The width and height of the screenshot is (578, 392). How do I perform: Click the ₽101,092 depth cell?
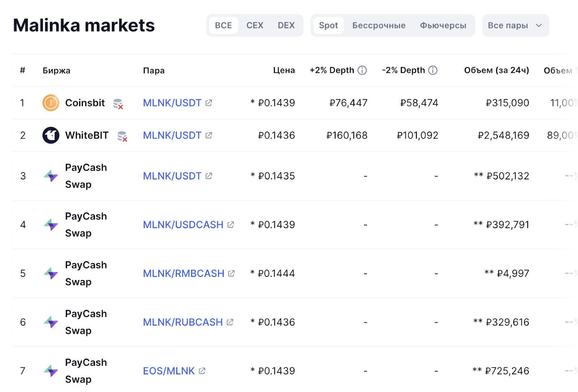click(x=417, y=135)
